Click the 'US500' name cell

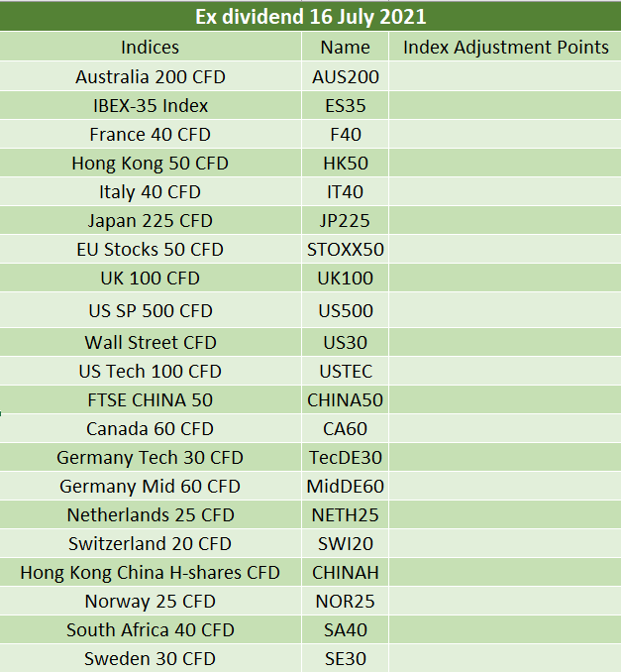pyautogui.click(x=346, y=310)
